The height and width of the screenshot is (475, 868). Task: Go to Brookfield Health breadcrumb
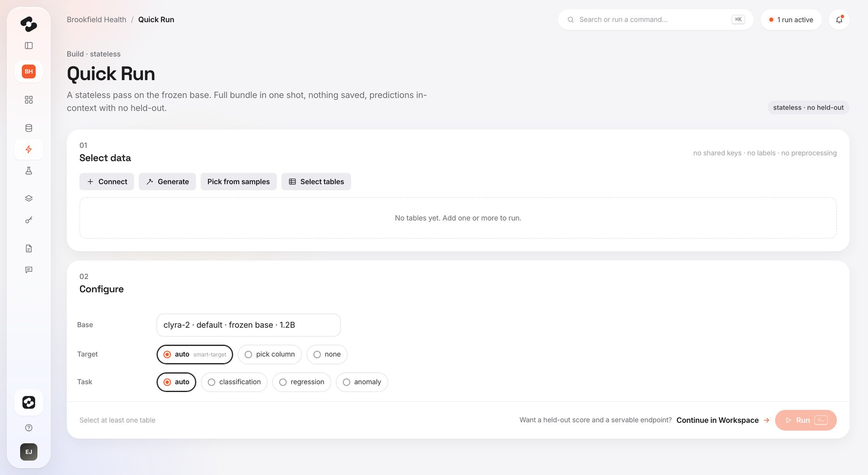96,19
